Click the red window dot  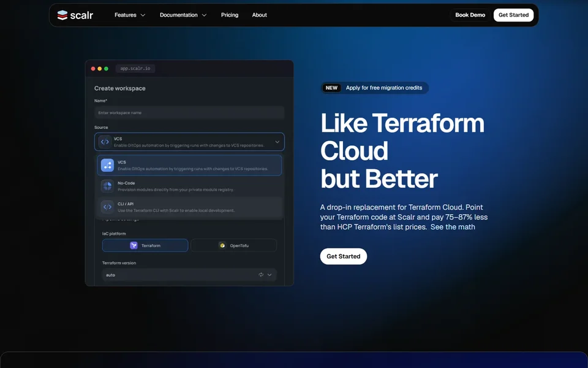(93, 69)
